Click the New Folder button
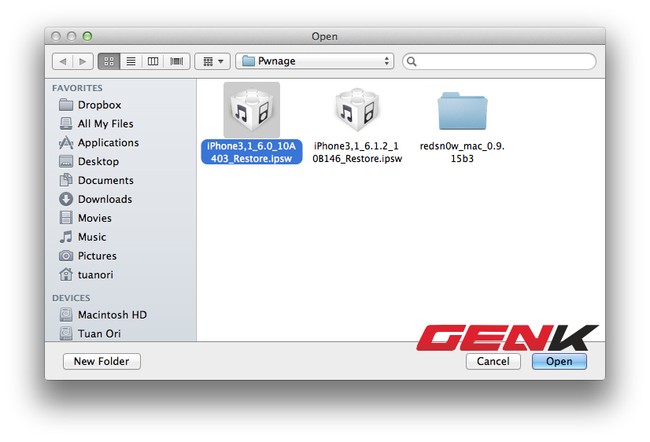The image size is (650, 442). point(102,361)
